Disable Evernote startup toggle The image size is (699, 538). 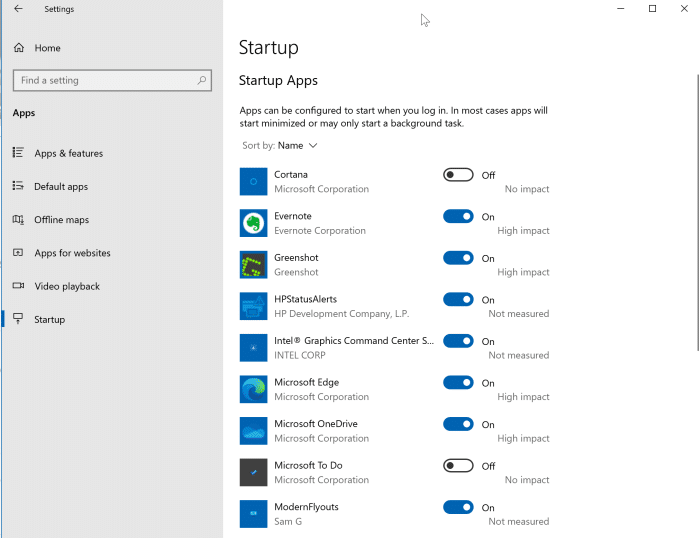(x=458, y=216)
